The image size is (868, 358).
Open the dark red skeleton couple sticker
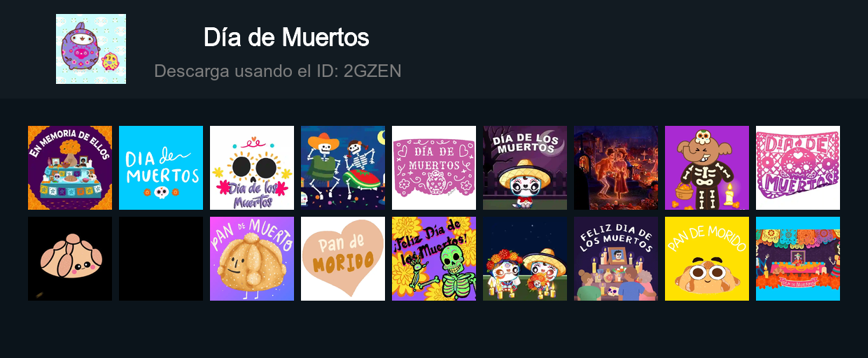coord(616,168)
